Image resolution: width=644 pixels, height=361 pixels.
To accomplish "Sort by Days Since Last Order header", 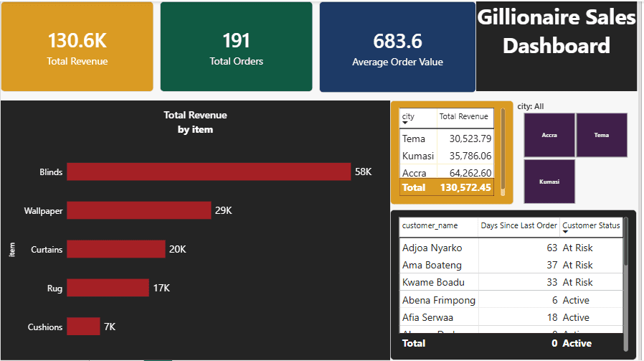I will pos(518,227).
